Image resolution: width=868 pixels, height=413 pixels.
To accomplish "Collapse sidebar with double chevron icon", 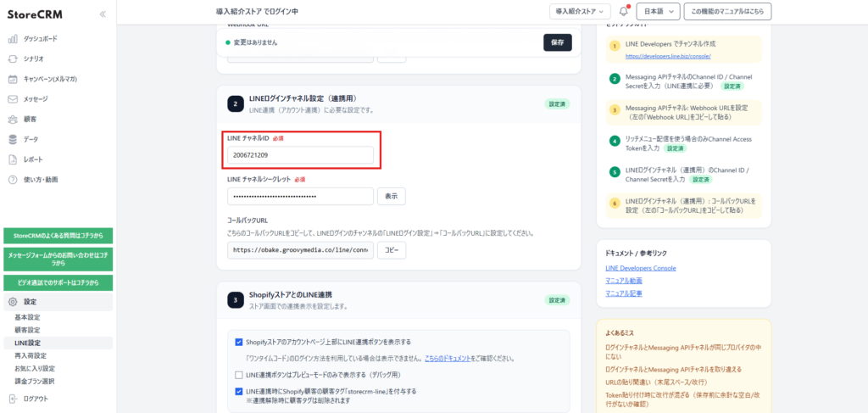I will point(103,14).
